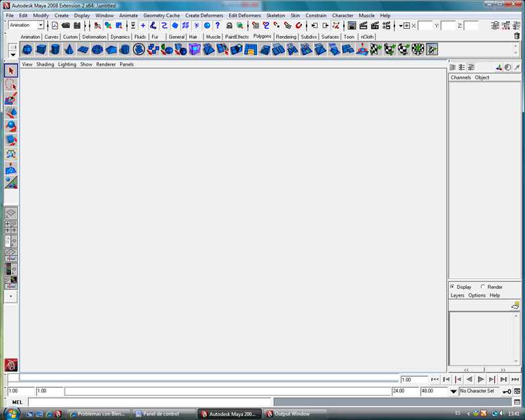Image resolution: width=525 pixels, height=420 pixels.
Task: Play the animation forwards
Action: click(x=480, y=379)
